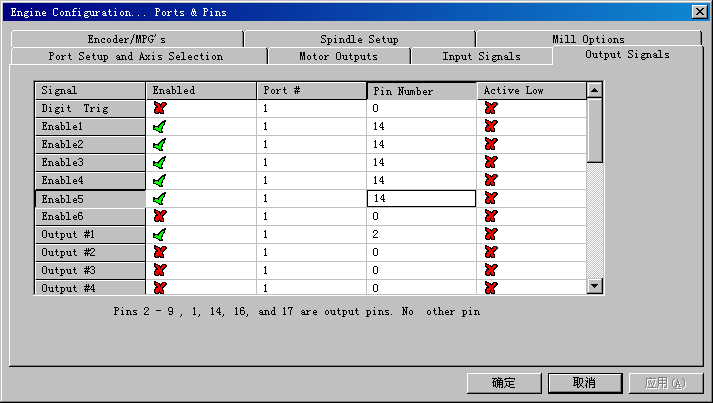The width and height of the screenshot is (713, 403).
Task: Toggle Active Low for Enable4
Action: click(x=491, y=180)
